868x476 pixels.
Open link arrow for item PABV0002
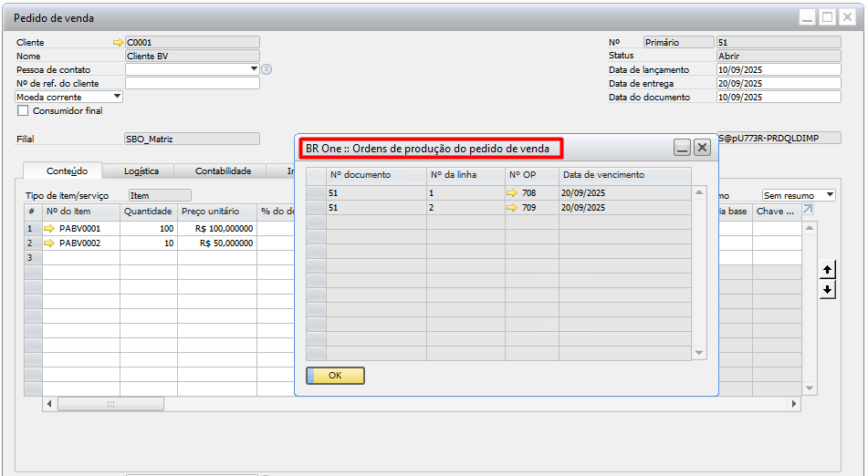50,243
